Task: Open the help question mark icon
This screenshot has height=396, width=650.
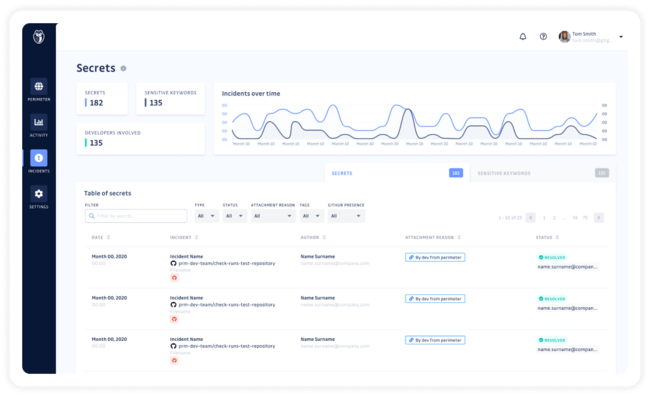Action: tap(543, 36)
